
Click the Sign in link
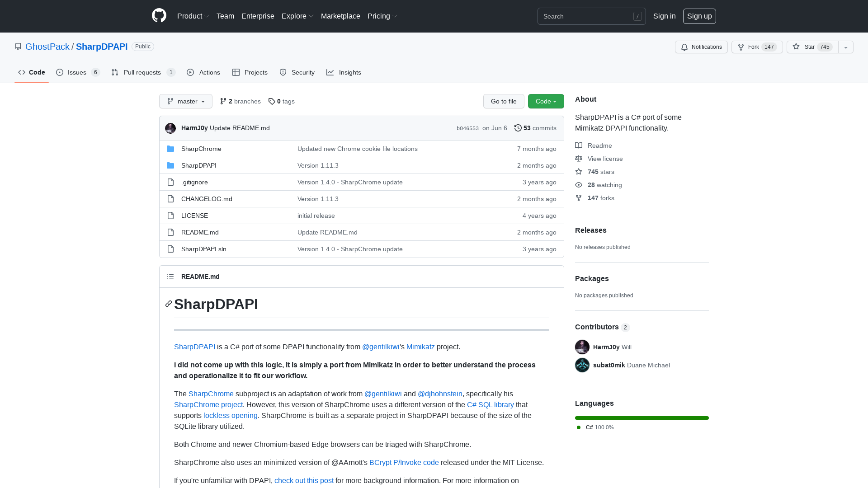[x=664, y=16]
